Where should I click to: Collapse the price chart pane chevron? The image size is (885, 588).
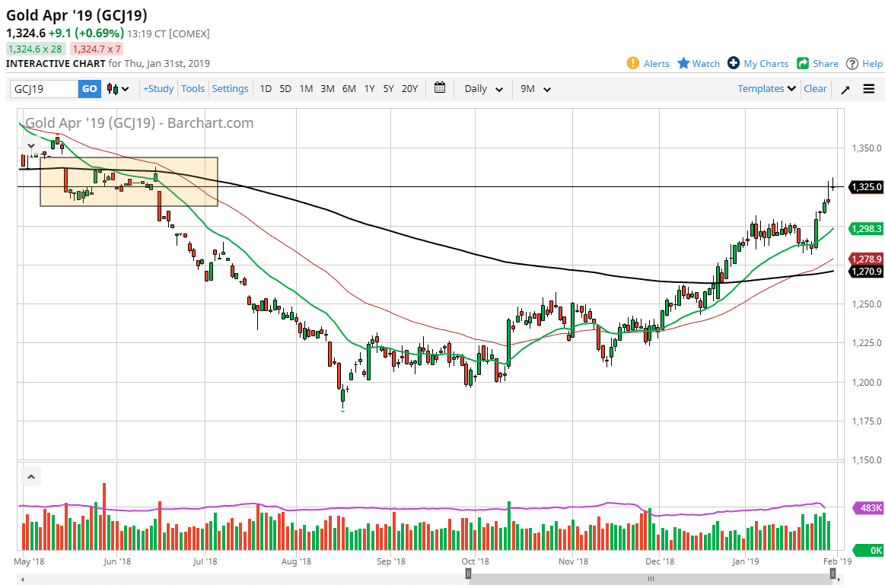31,145
